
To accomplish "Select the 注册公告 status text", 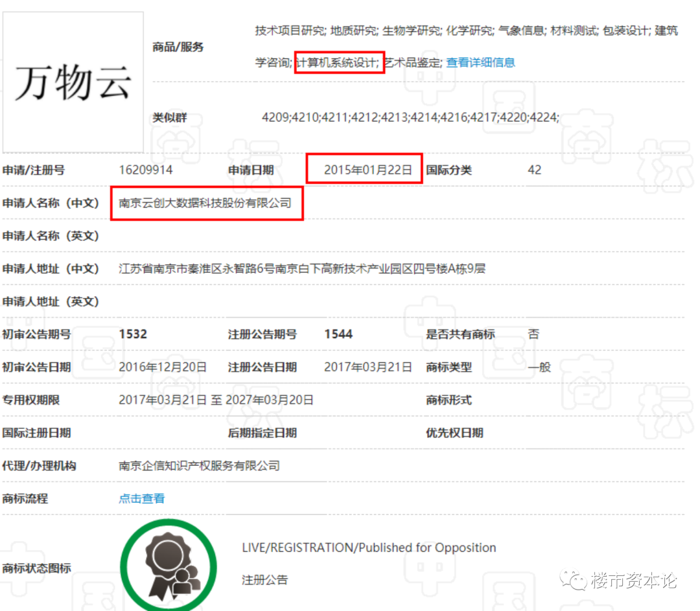I will pyautogui.click(x=264, y=580).
